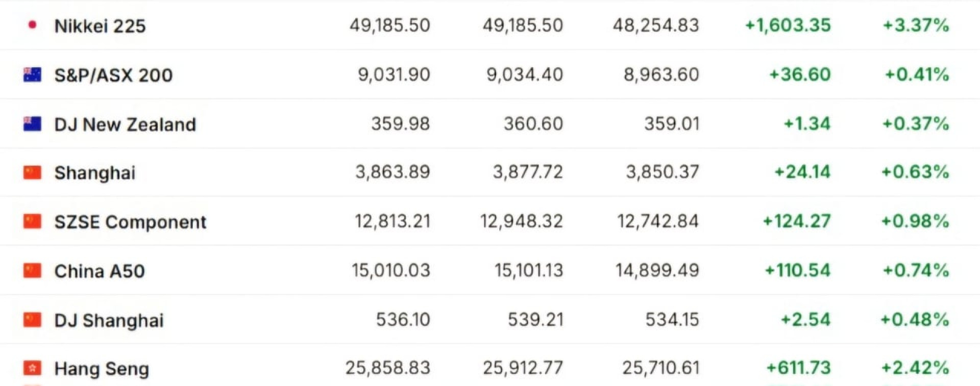The image size is (980, 386).
Task: Open the China A50 index link
Action: coord(100,271)
